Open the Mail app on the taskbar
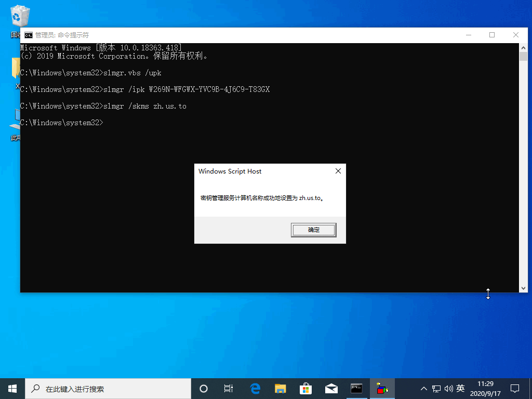Screen dimensions: 532x399 pos(331,389)
